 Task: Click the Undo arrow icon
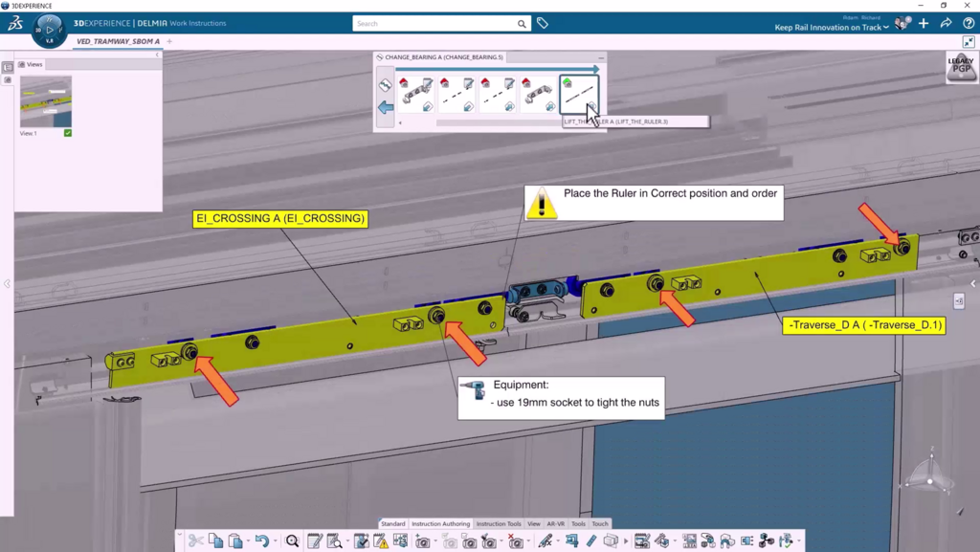[261, 541]
